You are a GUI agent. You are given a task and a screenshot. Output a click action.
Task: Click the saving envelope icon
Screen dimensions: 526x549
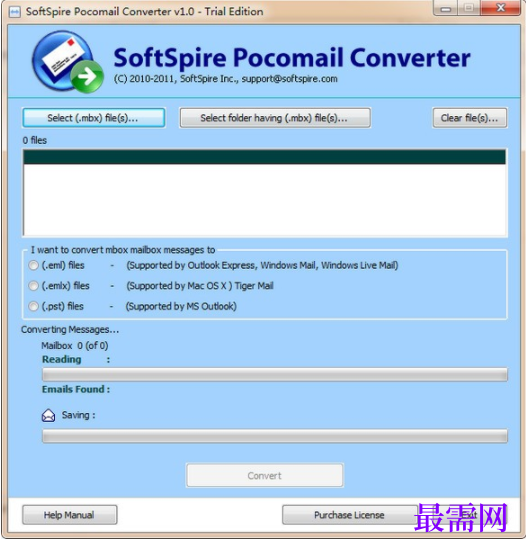pos(48,416)
